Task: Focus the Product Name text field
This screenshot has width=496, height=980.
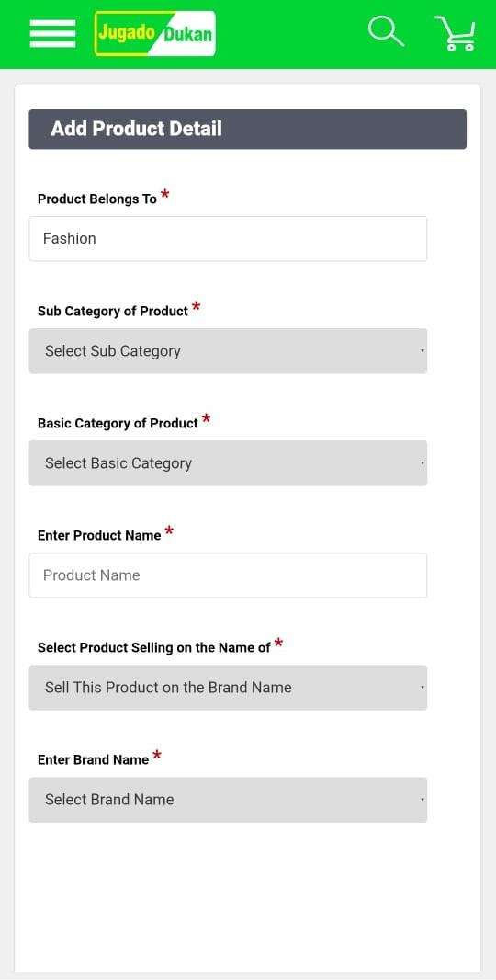Action: [x=228, y=575]
